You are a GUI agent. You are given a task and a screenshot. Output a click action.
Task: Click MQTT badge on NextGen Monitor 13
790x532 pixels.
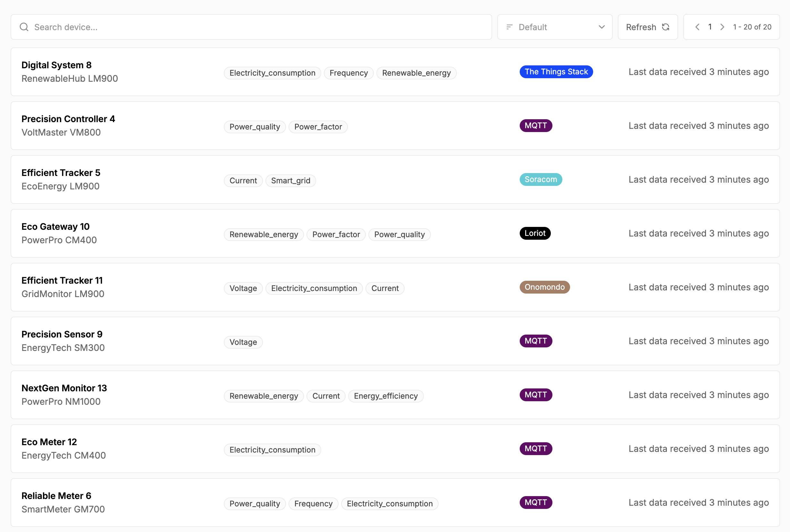(x=536, y=395)
